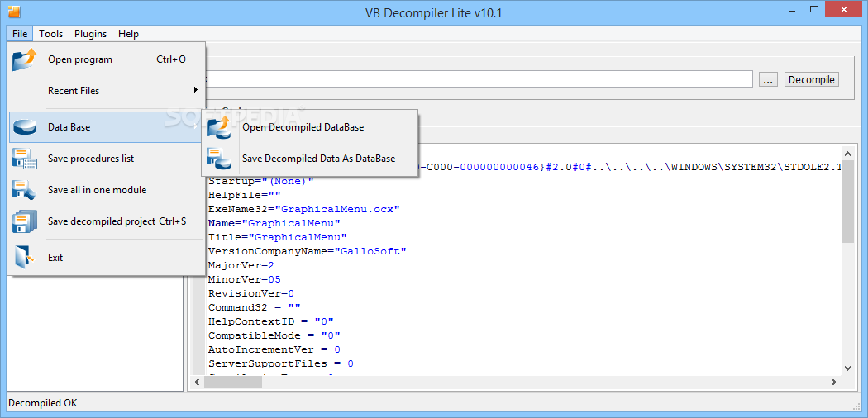Click the Title="GraphicalMenu" line
868x418 pixels.
[277, 237]
